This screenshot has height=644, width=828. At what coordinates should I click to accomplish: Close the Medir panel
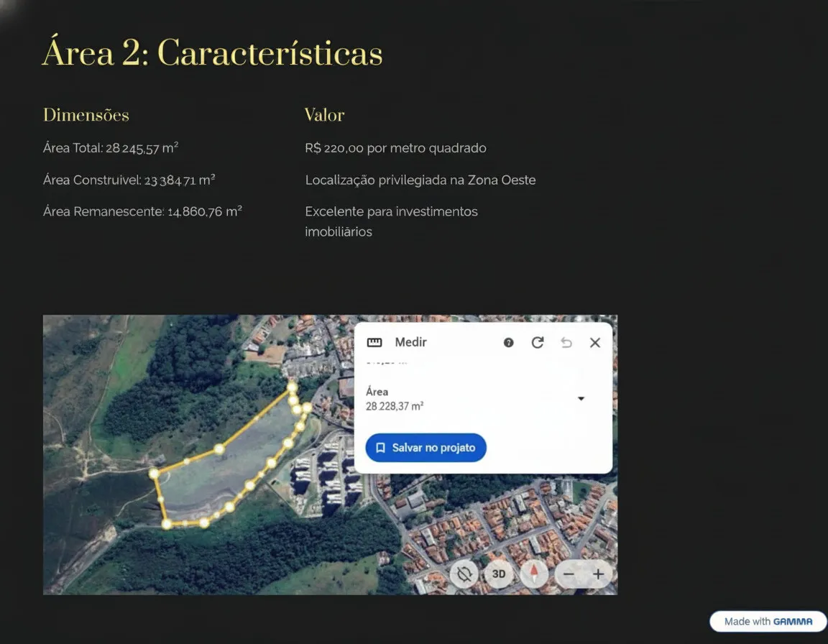(595, 343)
